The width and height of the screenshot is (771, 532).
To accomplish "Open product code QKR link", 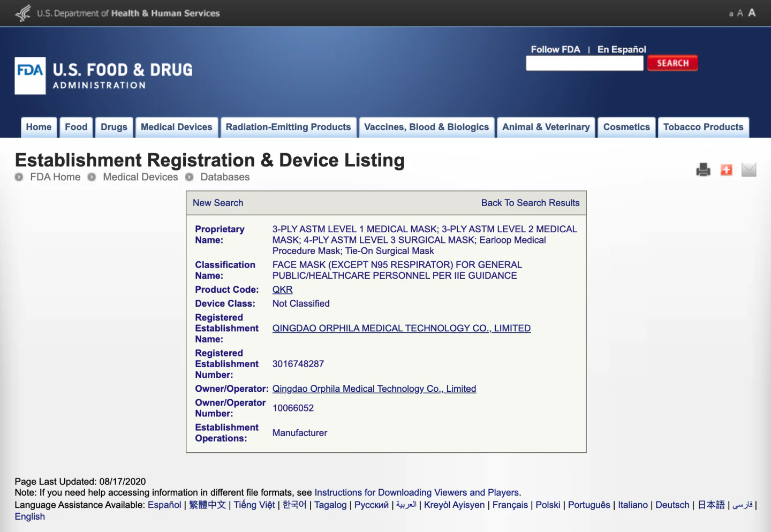I will coord(282,290).
